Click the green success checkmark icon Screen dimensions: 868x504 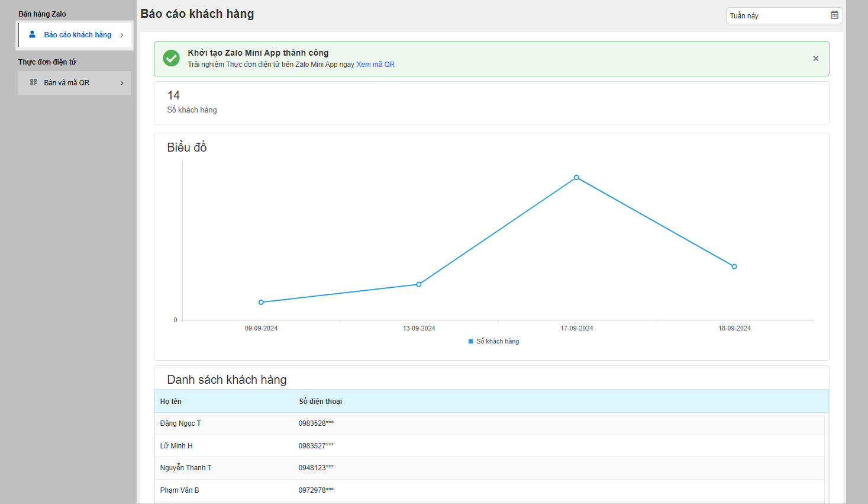172,58
